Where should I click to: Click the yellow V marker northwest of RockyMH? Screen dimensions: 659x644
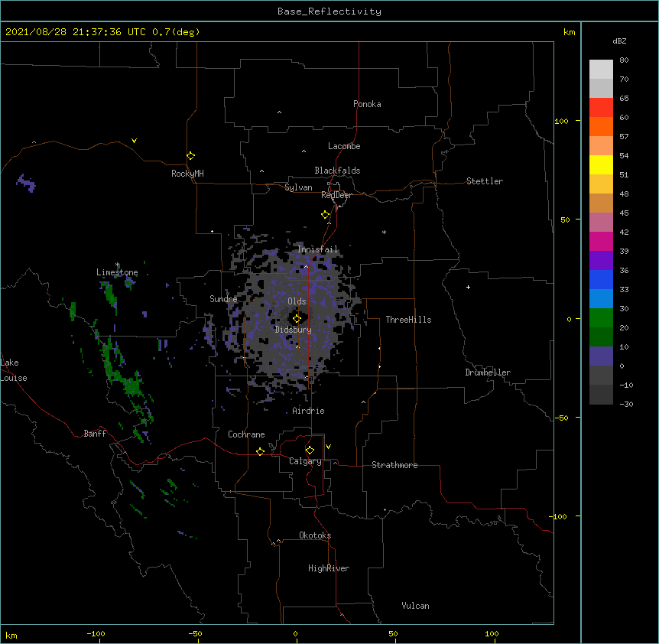(x=134, y=141)
